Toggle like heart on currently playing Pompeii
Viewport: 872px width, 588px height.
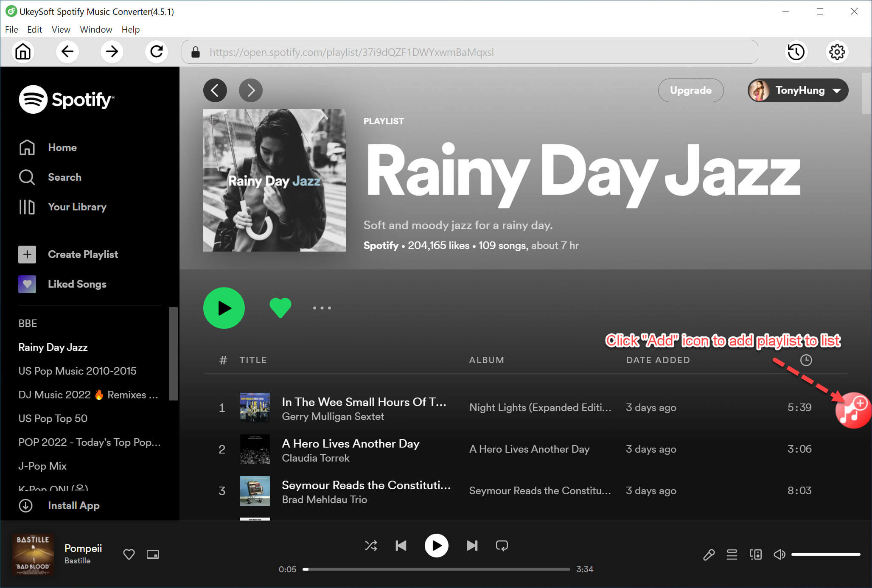click(x=129, y=553)
